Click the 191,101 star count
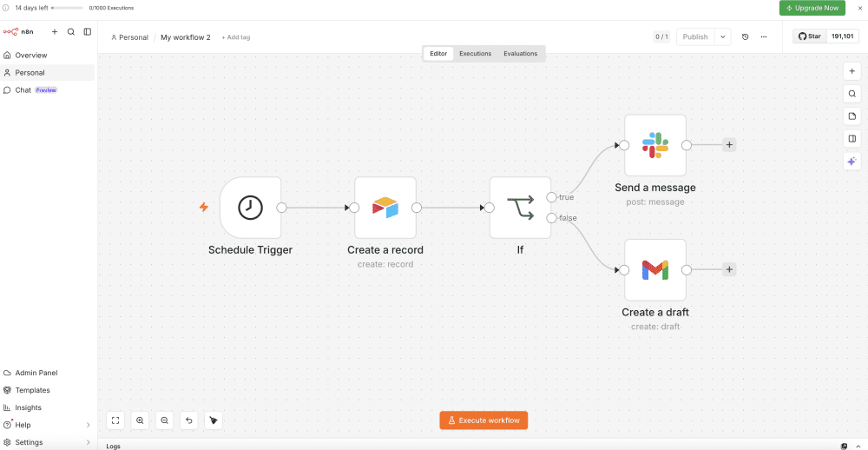This screenshot has width=868, height=450. coord(842,36)
